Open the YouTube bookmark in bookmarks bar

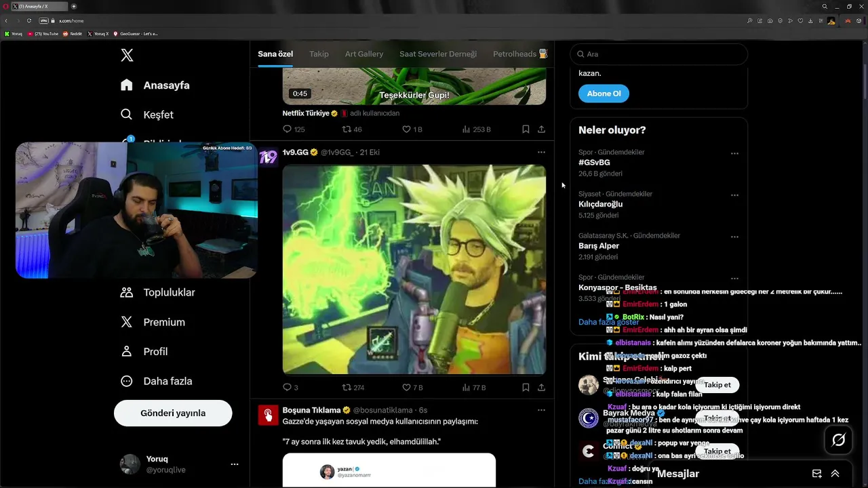pos(43,33)
